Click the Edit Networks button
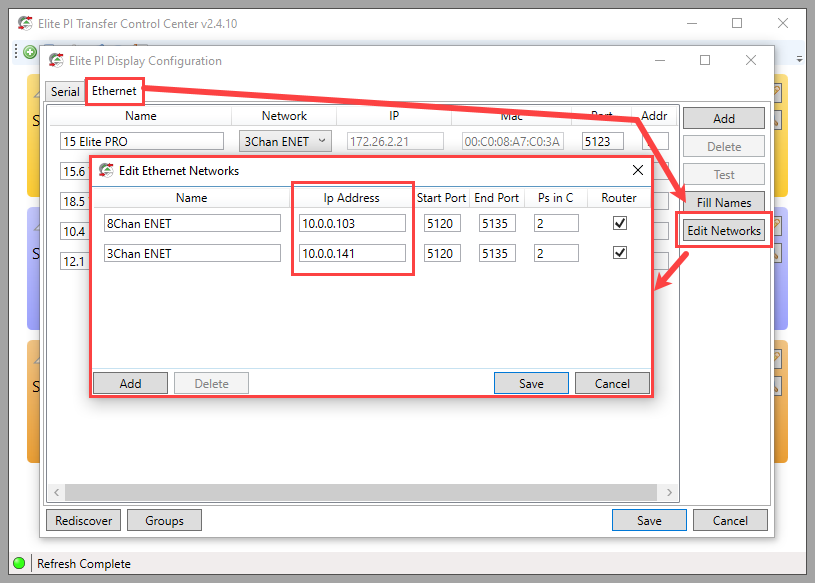815x583 pixels. 723,230
